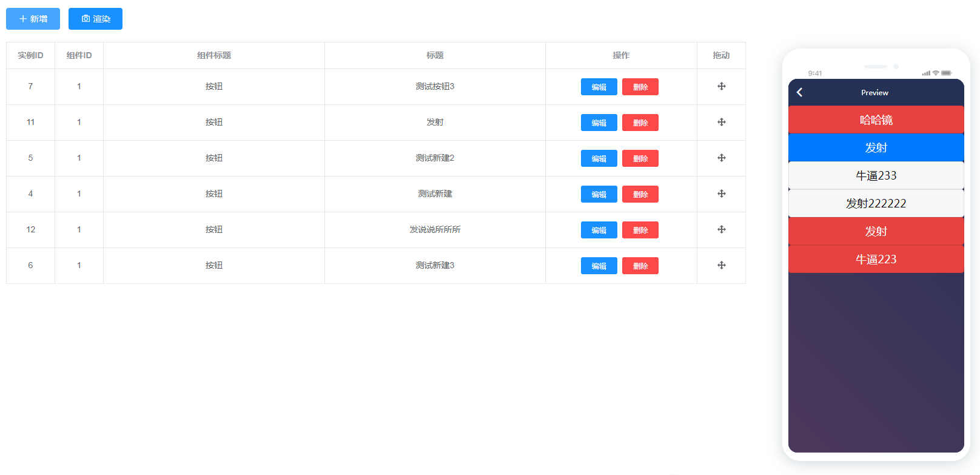
Task: Click the drag handle for 发说说所所所 row
Action: [x=721, y=229]
